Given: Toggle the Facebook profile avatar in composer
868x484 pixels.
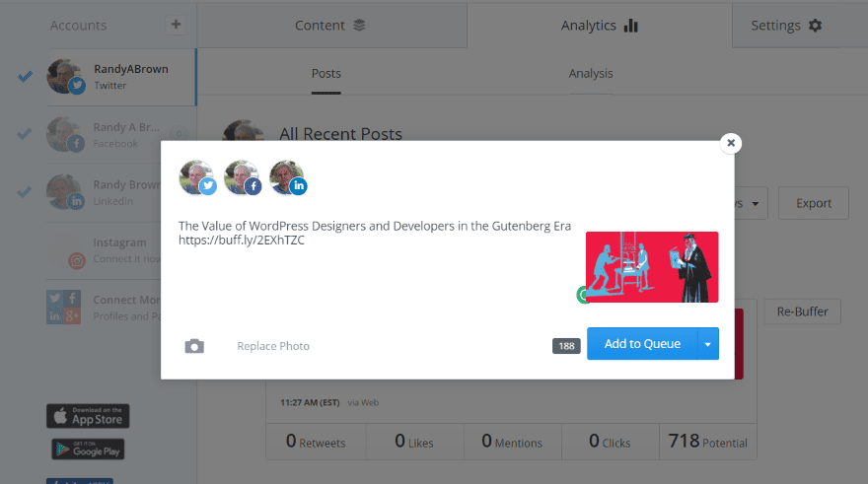Looking at the screenshot, I should [x=242, y=177].
